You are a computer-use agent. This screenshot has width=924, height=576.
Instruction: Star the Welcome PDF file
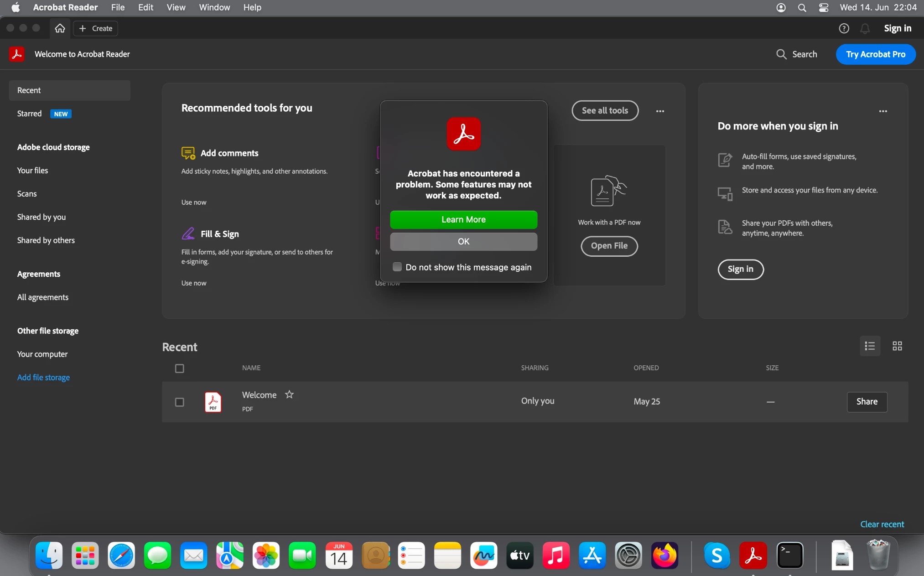click(289, 394)
